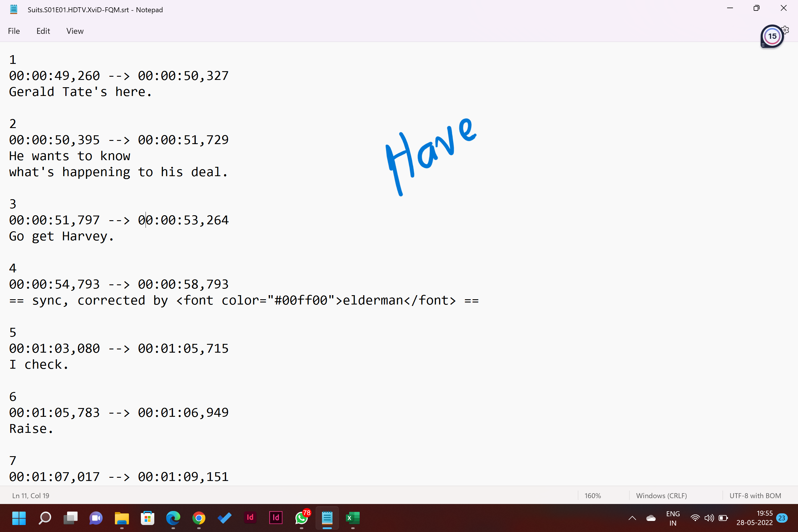798x532 pixels.
Task: Open the Edit menu
Action: click(x=43, y=31)
